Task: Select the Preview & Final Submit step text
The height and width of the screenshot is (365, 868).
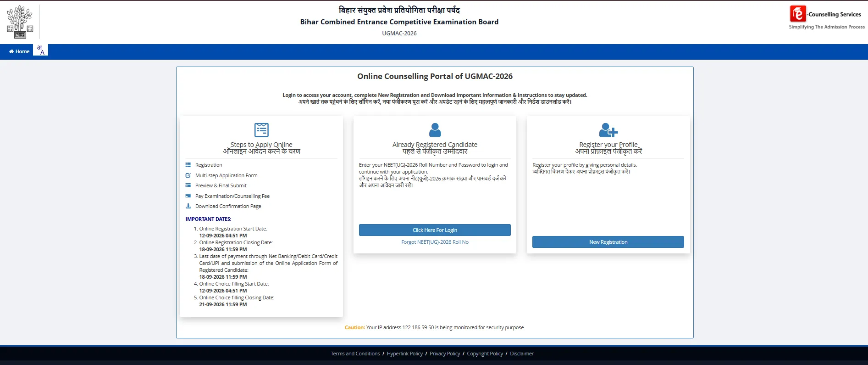Action: [221, 185]
